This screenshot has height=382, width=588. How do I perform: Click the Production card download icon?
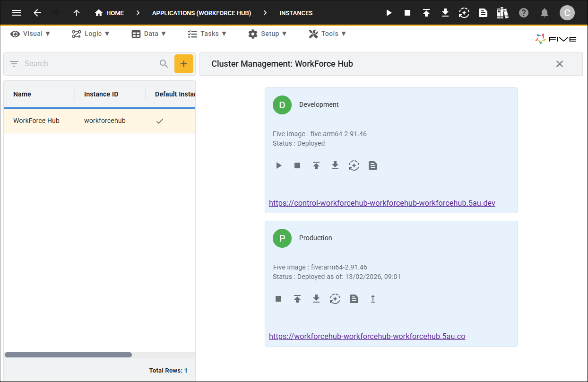[x=316, y=299]
